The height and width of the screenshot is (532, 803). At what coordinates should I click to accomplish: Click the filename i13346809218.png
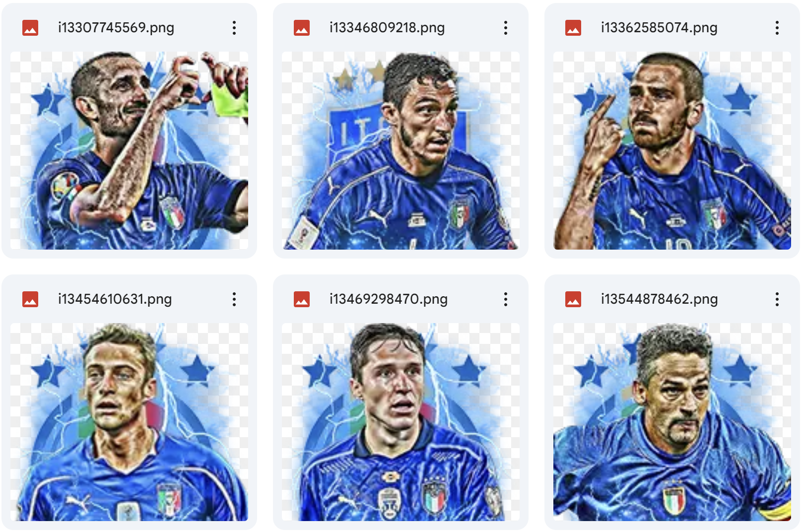(x=387, y=28)
